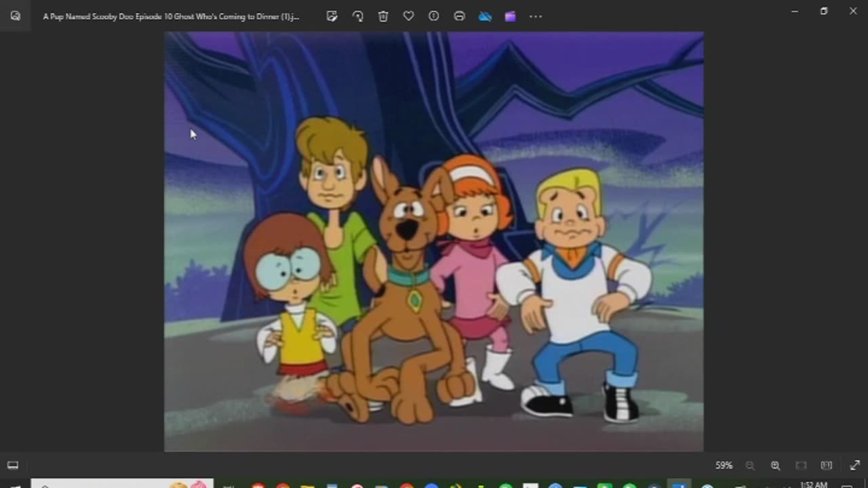Zoom out with the minus magnifier icon
This screenshot has width=868, height=488.
pos(750,466)
